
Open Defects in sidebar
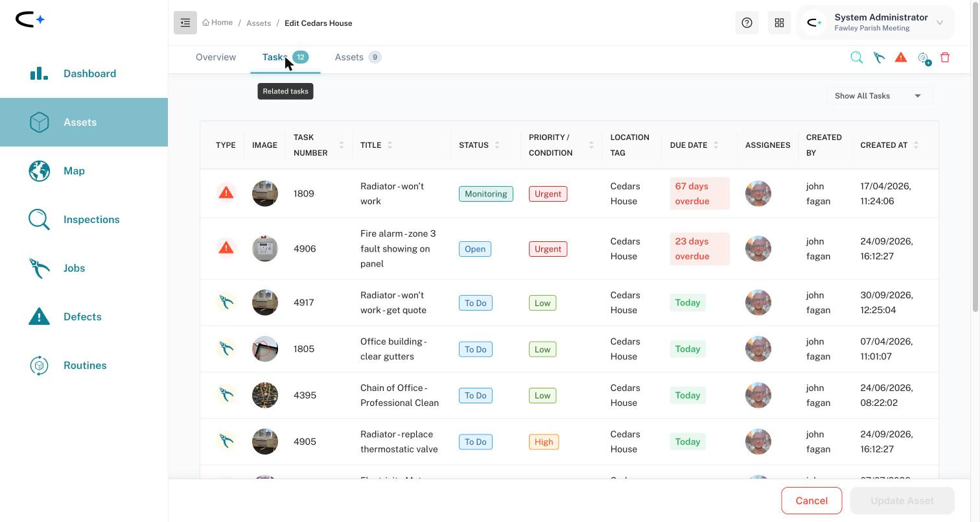pos(84,317)
